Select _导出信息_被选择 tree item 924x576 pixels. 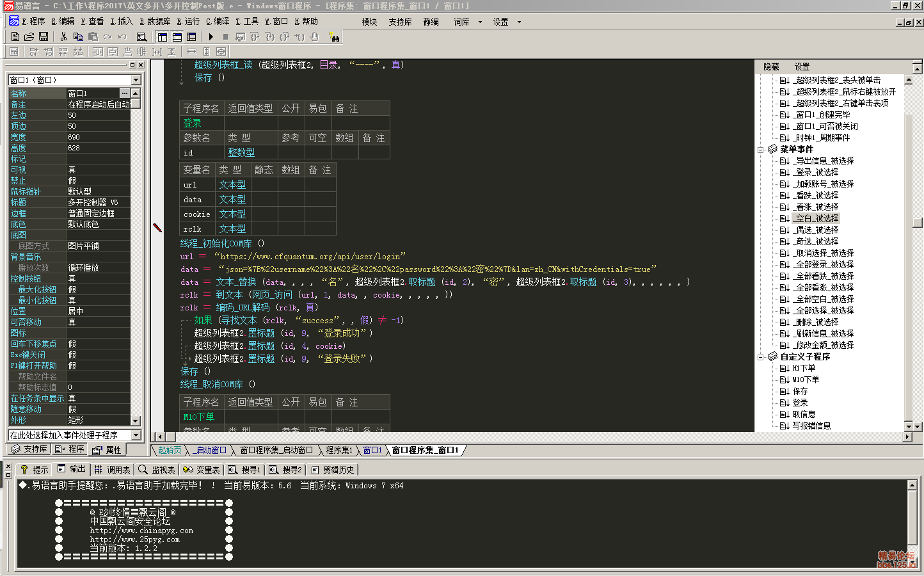click(x=823, y=161)
